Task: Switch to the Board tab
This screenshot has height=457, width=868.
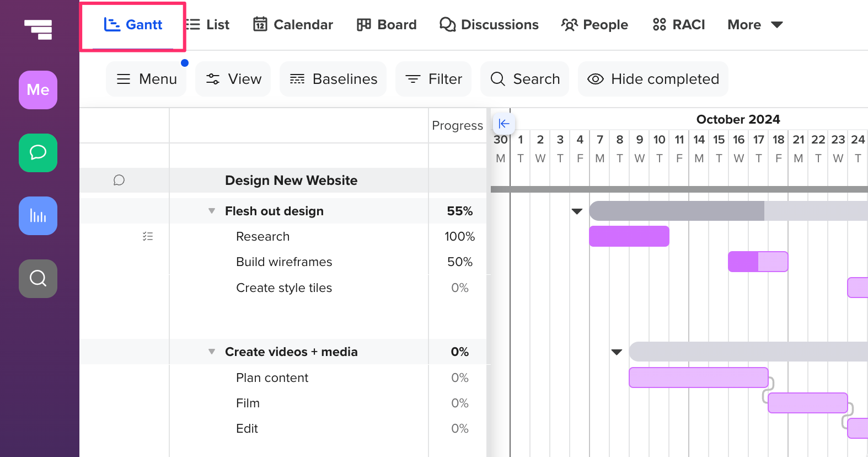Action: [x=387, y=25]
